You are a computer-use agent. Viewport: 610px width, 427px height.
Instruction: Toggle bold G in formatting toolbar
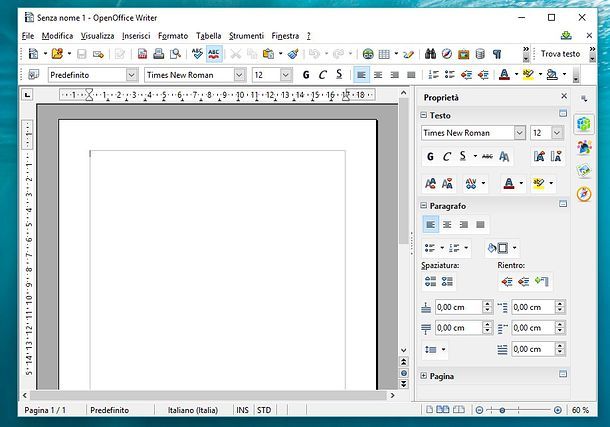306,75
